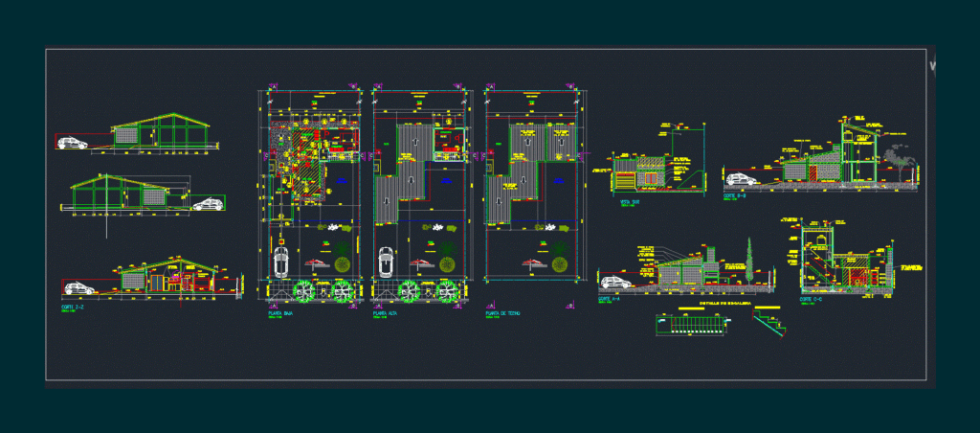Select the stair plan detail drawing

click(x=693, y=326)
